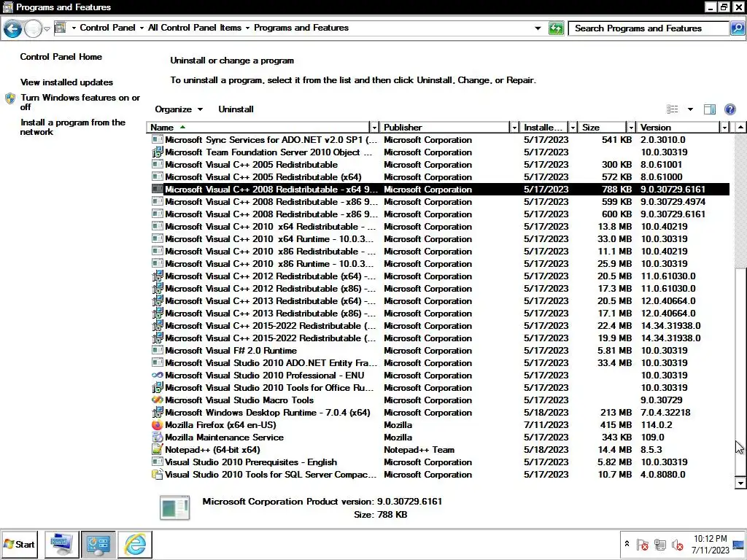Select Notepad++ (64-bit x64) entry
This screenshot has width=747, height=560.
[x=438, y=449]
